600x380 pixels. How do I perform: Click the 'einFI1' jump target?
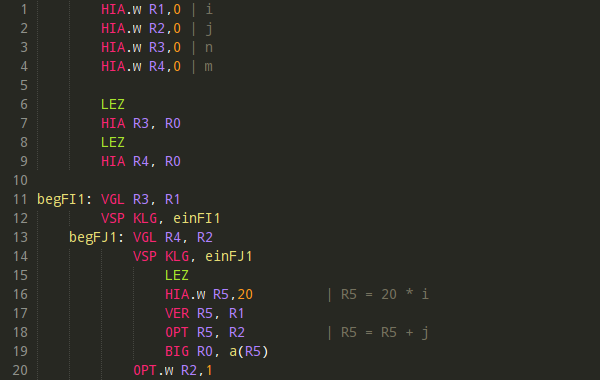coord(197,218)
